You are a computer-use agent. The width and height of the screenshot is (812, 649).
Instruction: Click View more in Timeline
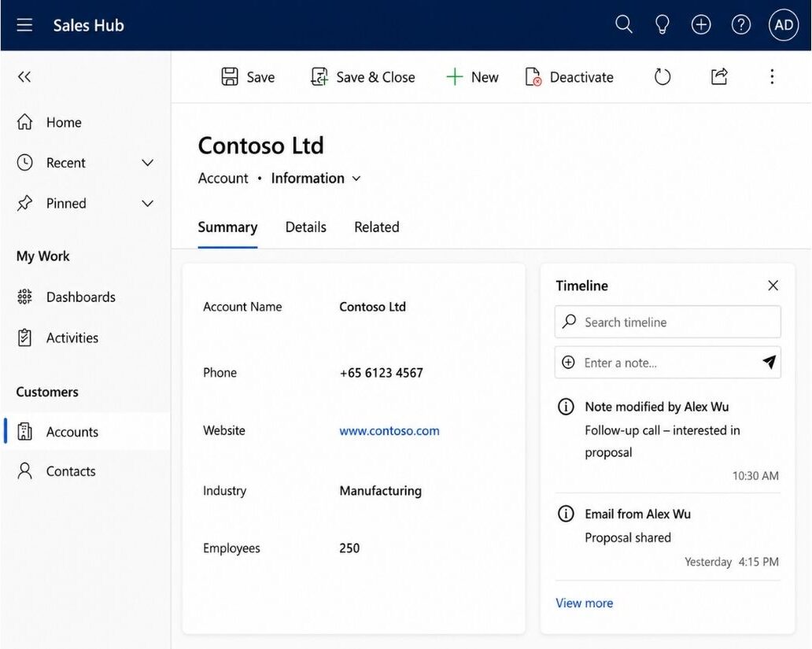584,603
